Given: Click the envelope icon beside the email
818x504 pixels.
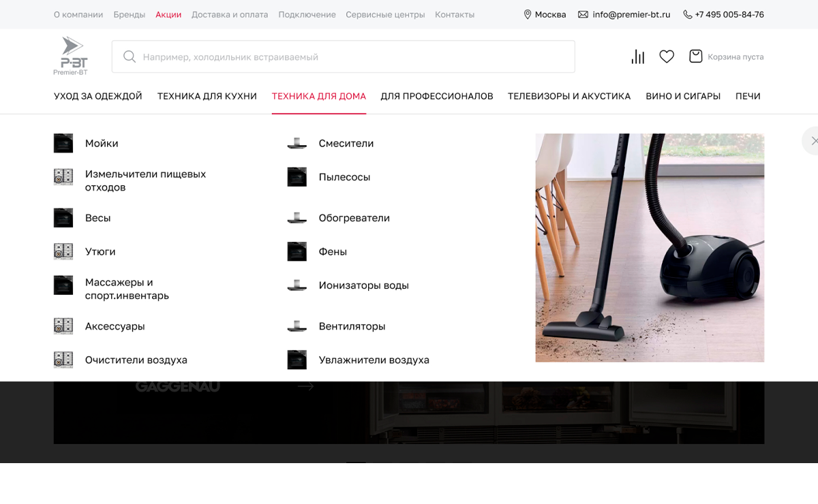Looking at the screenshot, I should click(583, 14).
